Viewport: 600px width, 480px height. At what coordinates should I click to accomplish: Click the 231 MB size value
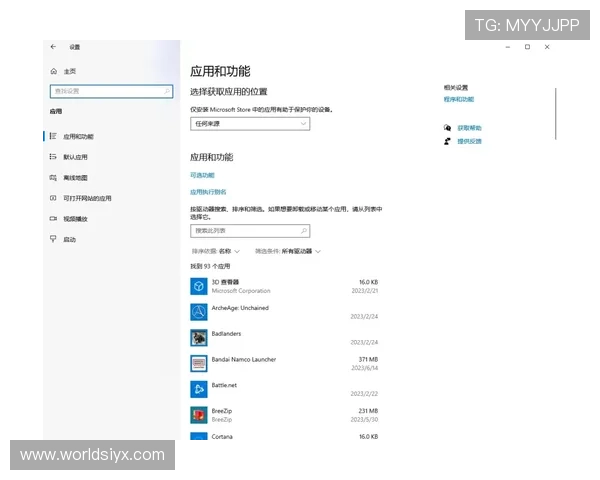(x=368, y=411)
